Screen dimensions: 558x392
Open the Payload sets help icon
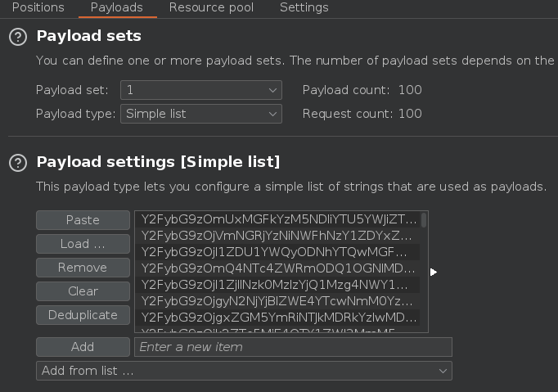pyautogui.click(x=17, y=37)
